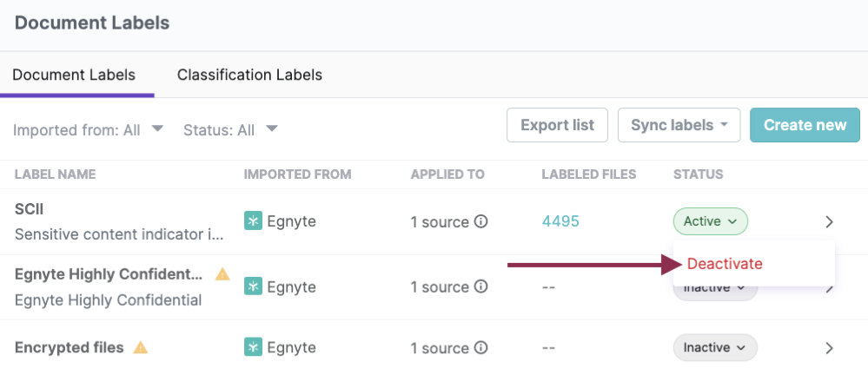This screenshot has width=868, height=375.
Task: Switch to the Classification Labels tab
Action: (x=249, y=75)
